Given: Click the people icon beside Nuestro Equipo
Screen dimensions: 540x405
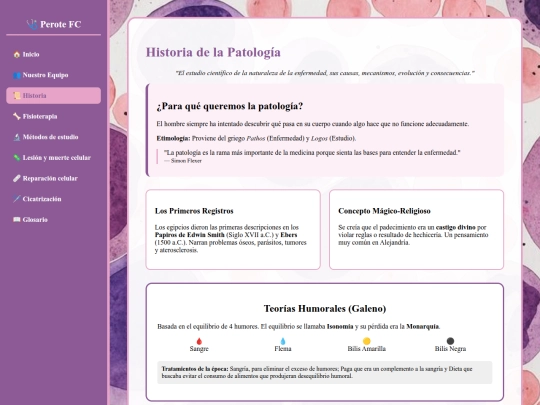Looking at the screenshot, I should click(x=17, y=75).
